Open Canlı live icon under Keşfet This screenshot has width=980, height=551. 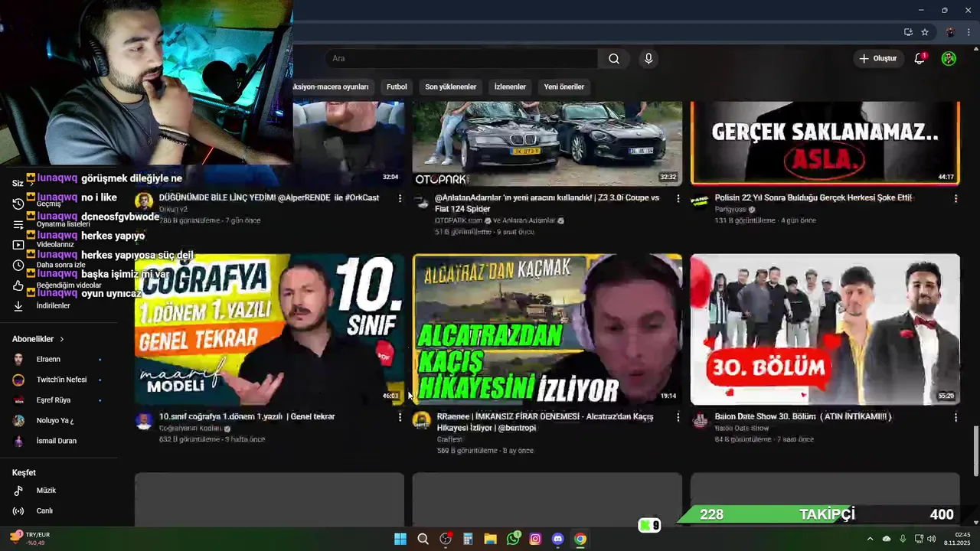coord(18,511)
